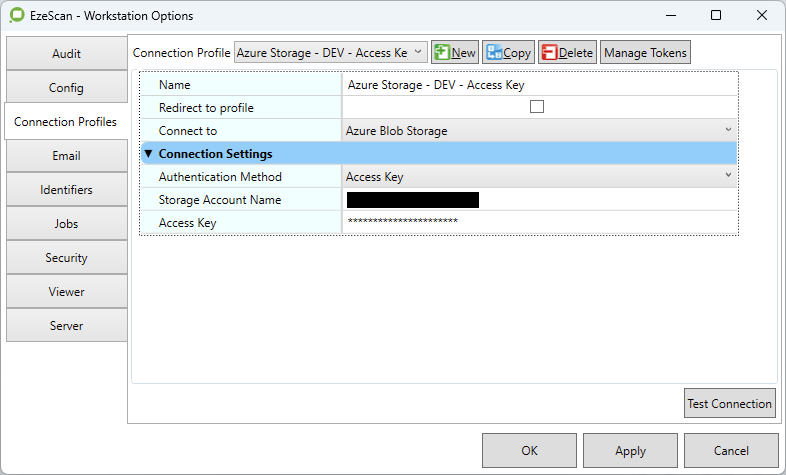
Task: Click the Access Key password field
Action: (538, 223)
